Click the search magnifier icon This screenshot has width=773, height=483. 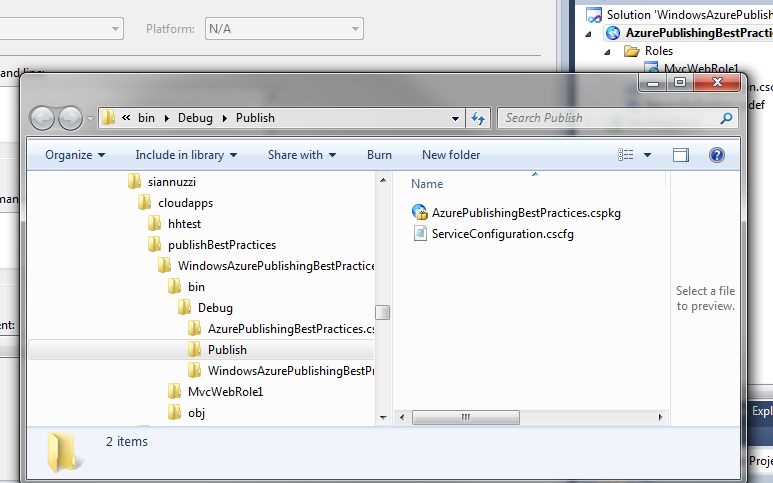726,118
